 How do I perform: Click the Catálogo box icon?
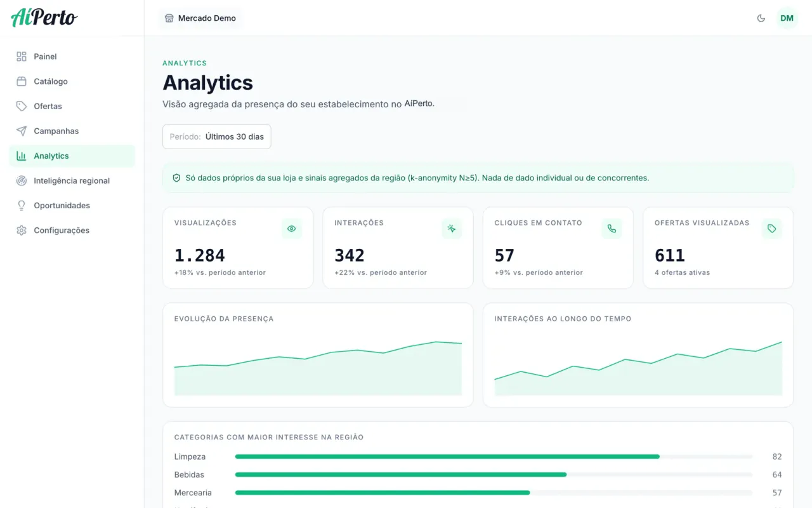(x=22, y=81)
